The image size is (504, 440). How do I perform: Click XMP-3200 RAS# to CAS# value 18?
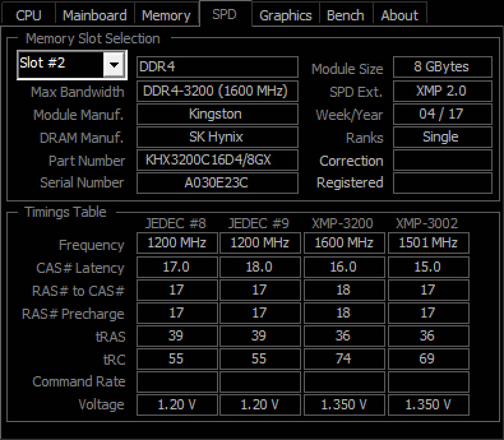[344, 290]
